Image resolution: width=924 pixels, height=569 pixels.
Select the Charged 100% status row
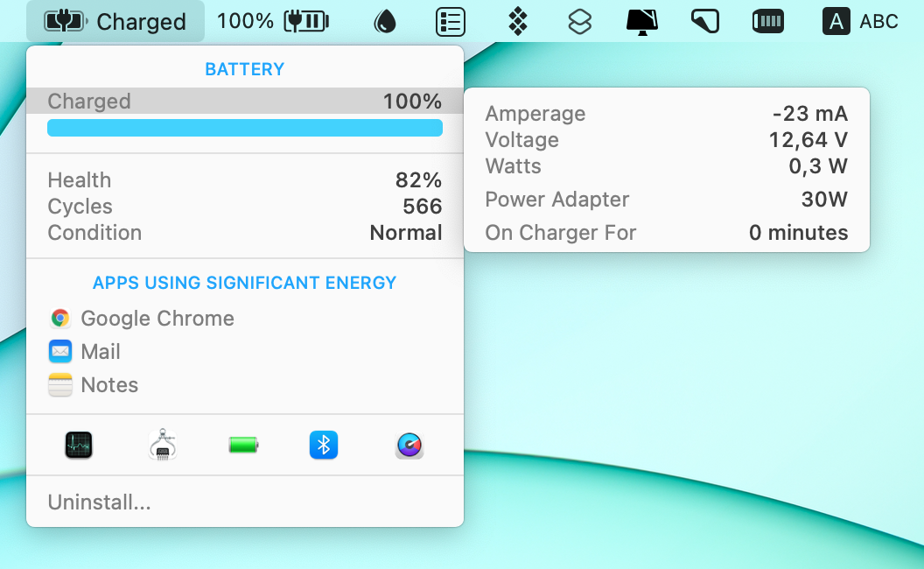tap(244, 101)
